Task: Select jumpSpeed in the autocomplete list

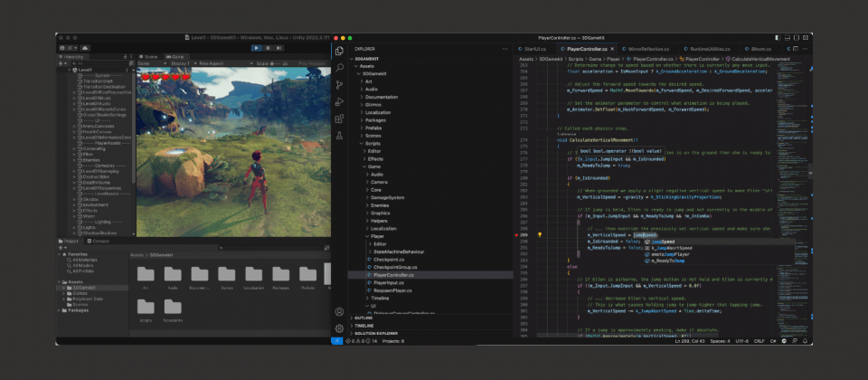Action: (719, 242)
